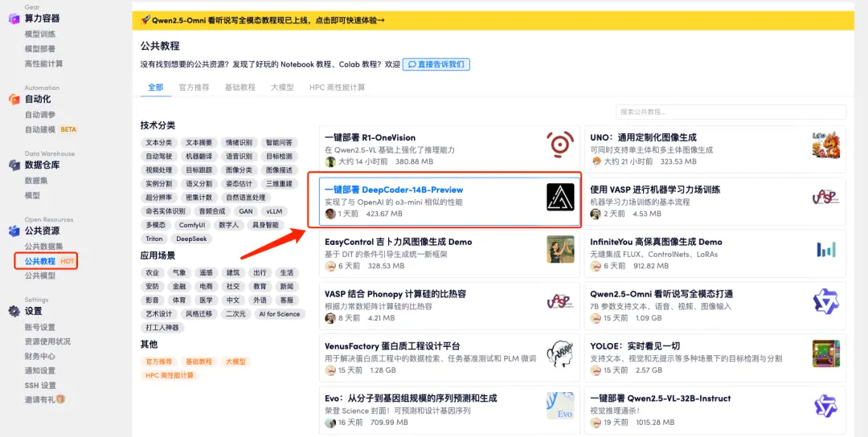
Task: Select the 打工人神器 scenario tag
Action: (162, 328)
